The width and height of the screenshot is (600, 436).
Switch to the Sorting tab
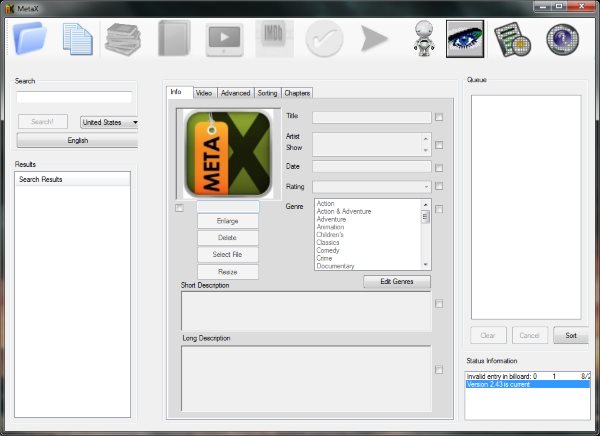point(267,93)
